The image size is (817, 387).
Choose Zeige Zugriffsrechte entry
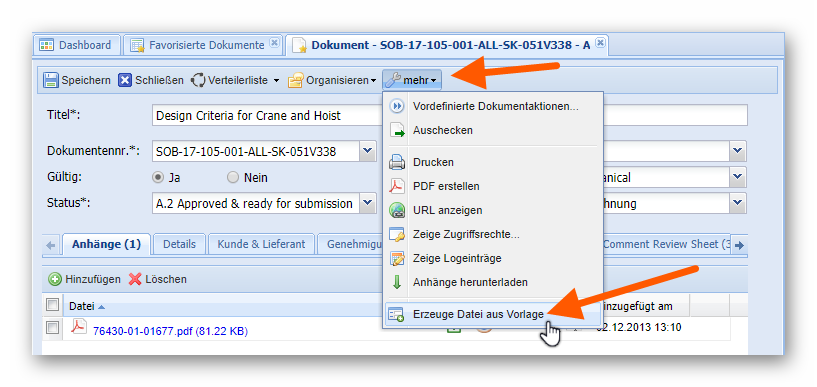coord(493,234)
